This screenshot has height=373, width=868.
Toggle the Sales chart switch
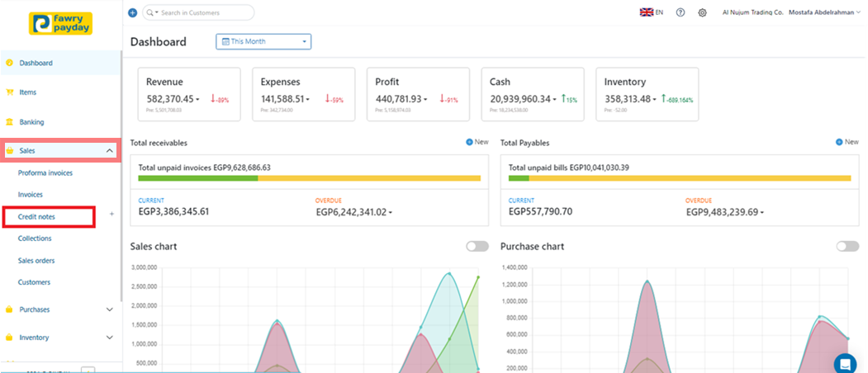pos(477,246)
